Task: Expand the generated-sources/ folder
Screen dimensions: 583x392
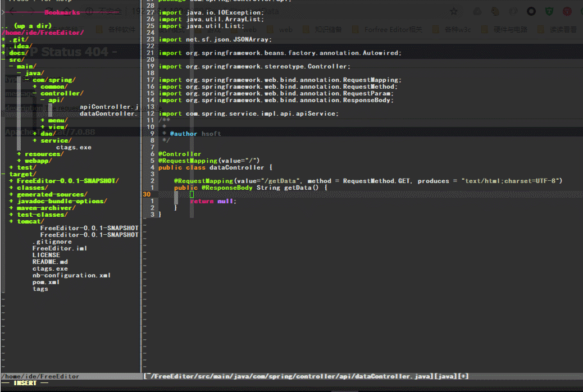Action: 52,194
